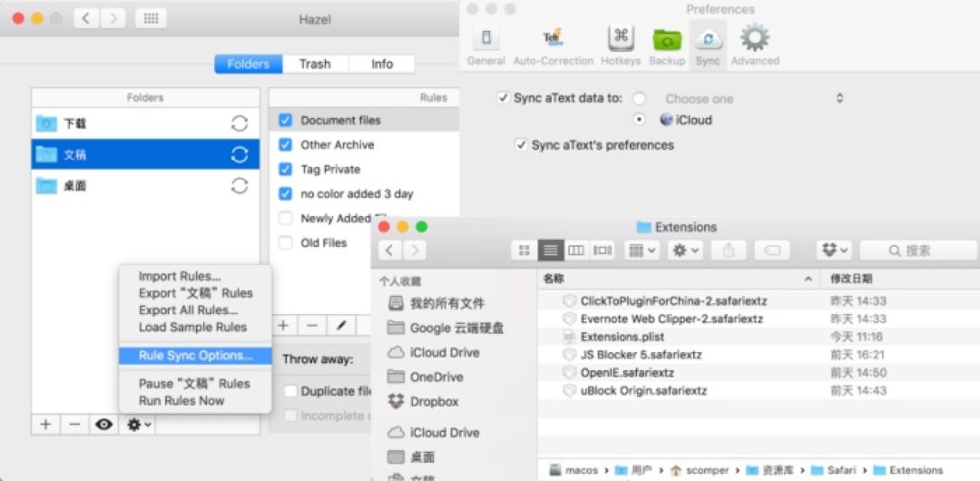Switch to the Folders tab

point(248,64)
